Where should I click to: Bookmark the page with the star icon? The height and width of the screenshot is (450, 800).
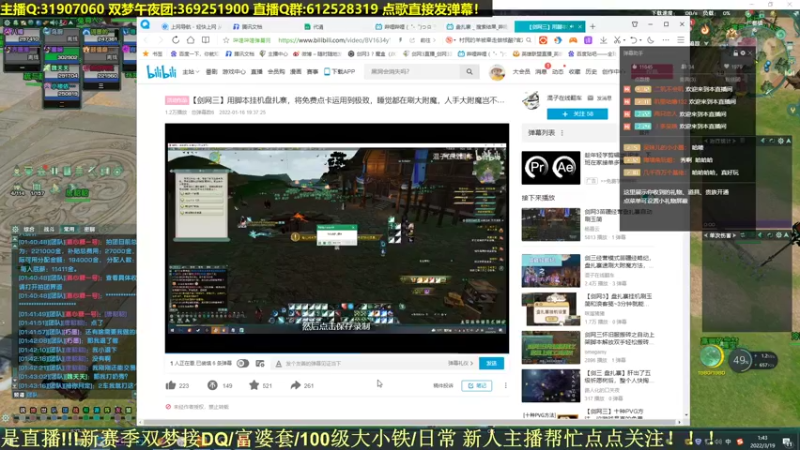tap(226, 40)
